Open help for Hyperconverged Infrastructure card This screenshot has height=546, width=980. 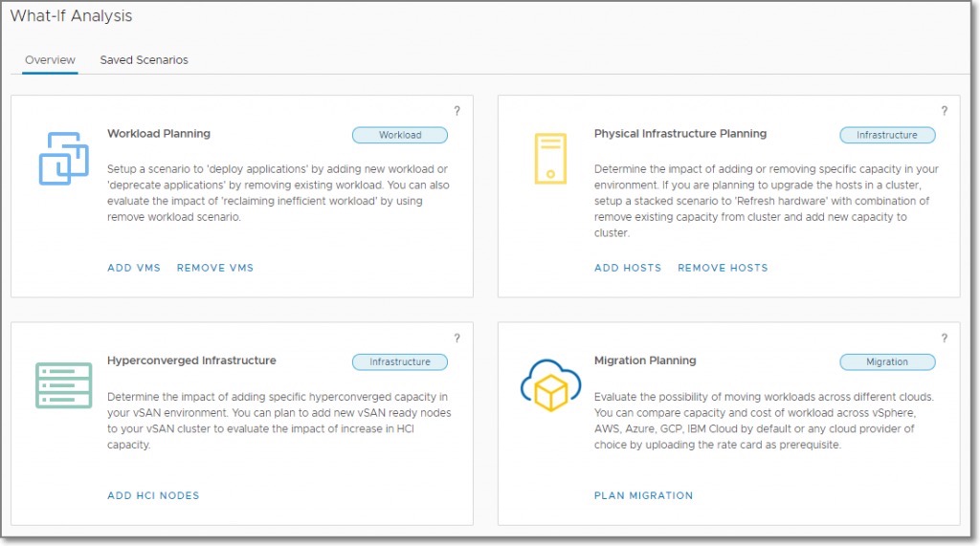(x=457, y=338)
